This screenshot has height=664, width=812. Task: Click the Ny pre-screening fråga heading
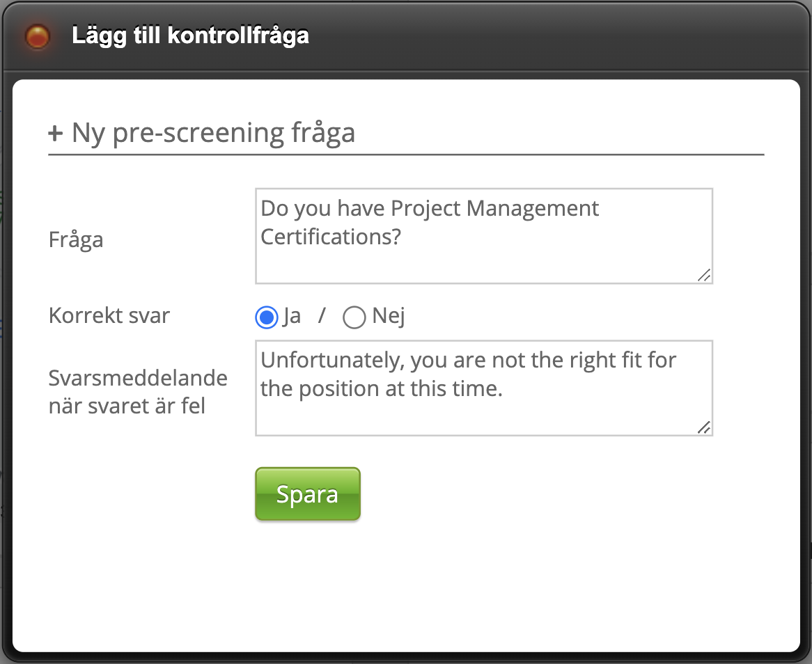coord(201,133)
